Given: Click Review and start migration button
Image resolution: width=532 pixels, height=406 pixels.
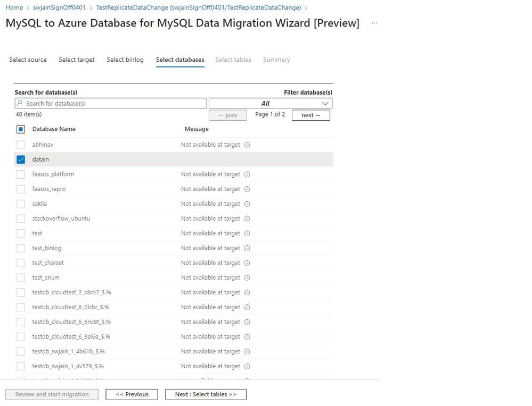Looking at the screenshot, I should click(52, 394).
